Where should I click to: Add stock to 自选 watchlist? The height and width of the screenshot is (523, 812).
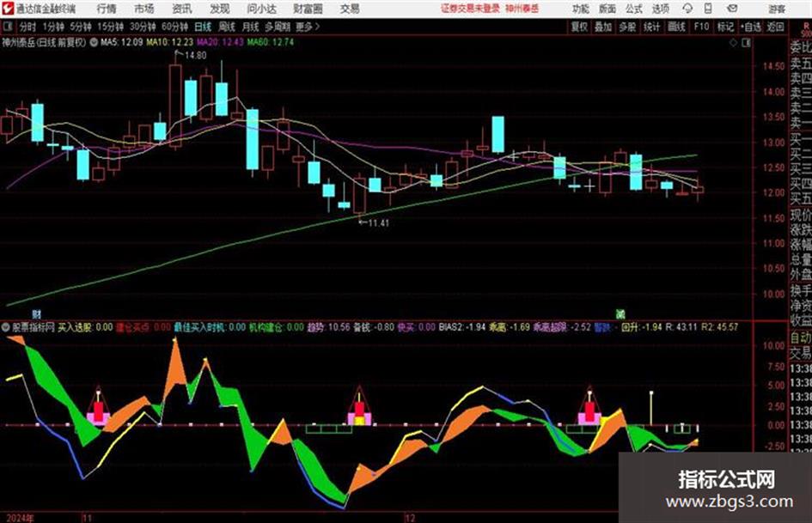751,27
